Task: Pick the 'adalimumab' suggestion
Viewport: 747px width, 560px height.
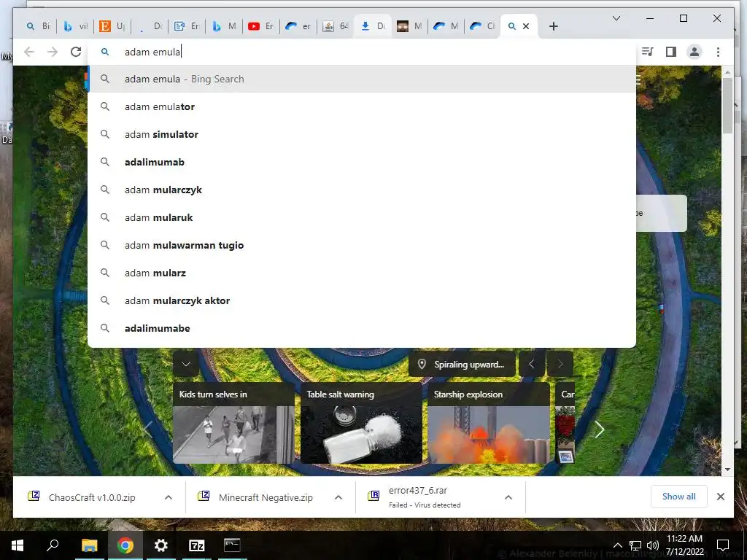Action: click(x=362, y=162)
